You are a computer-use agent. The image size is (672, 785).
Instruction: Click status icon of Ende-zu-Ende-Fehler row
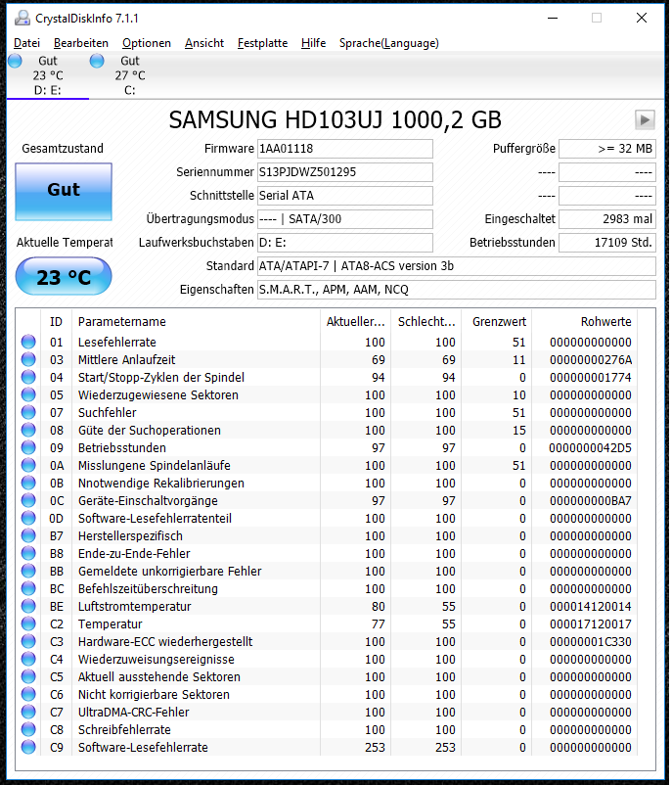pos(28,553)
